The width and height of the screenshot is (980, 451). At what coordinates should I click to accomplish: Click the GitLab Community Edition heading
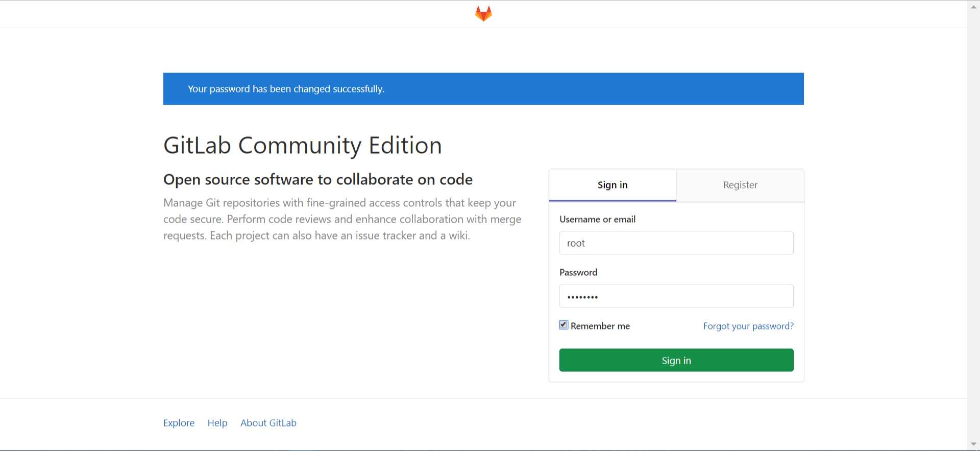pos(303,146)
